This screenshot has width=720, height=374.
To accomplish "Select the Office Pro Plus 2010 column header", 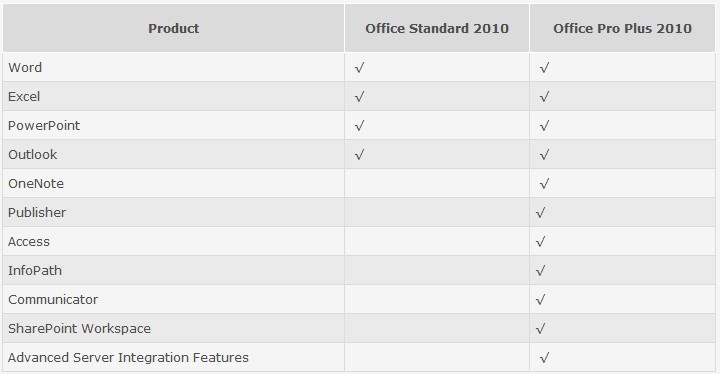I will (623, 28).
